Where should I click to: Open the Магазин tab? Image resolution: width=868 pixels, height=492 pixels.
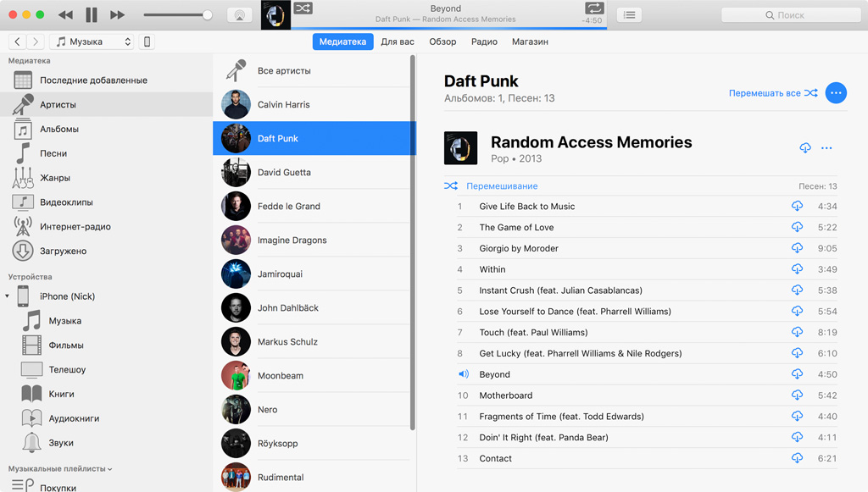click(530, 41)
